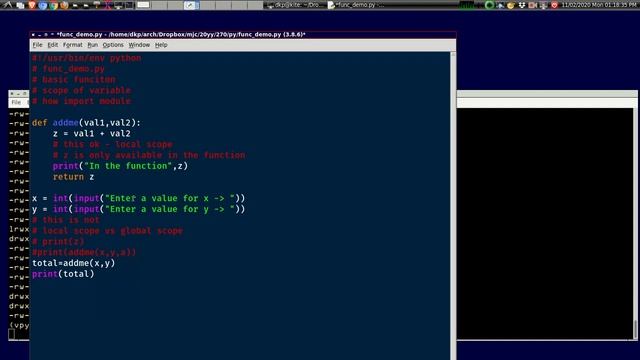640x360 pixels.
Task: Click the func_demo.py window title bar
Action: pos(243,34)
